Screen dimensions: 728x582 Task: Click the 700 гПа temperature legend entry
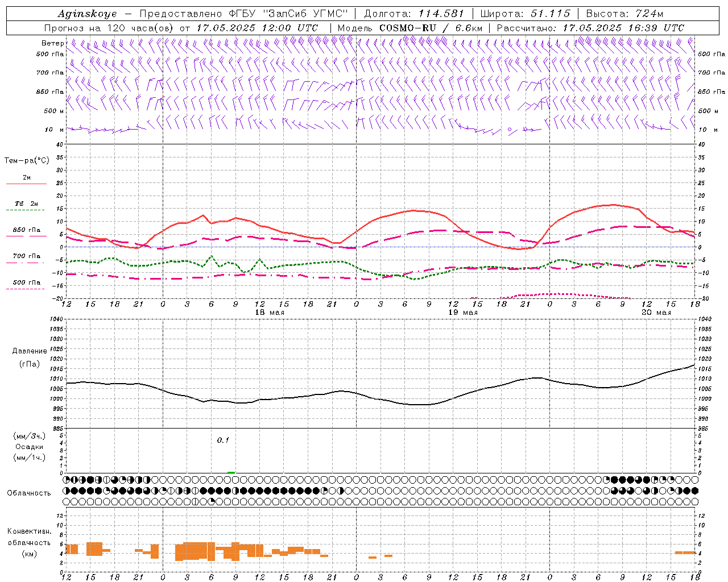27,256
